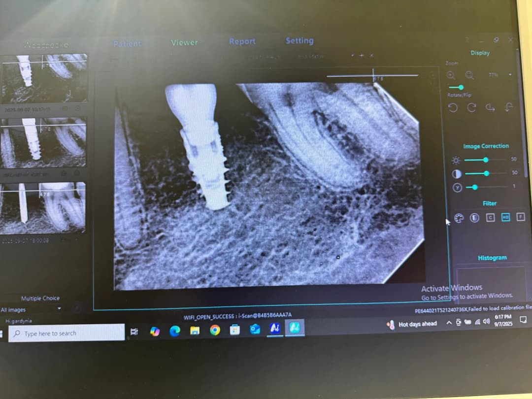Screen dimensions: 532x399
Task: Toggle the C filter
Action: click(x=490, y=218)
